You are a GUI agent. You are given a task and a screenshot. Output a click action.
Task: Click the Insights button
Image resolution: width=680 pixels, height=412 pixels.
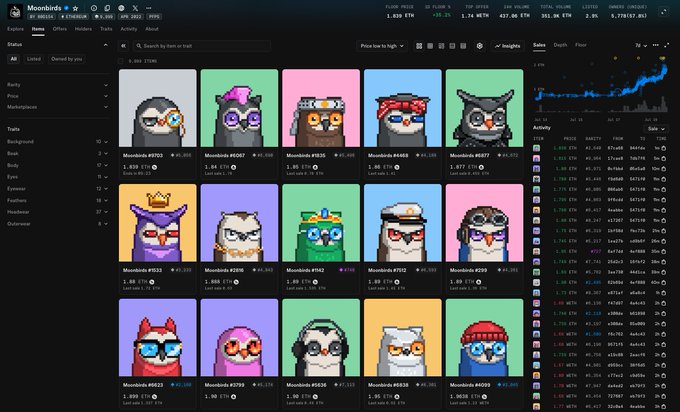click(x=507, y=46)
